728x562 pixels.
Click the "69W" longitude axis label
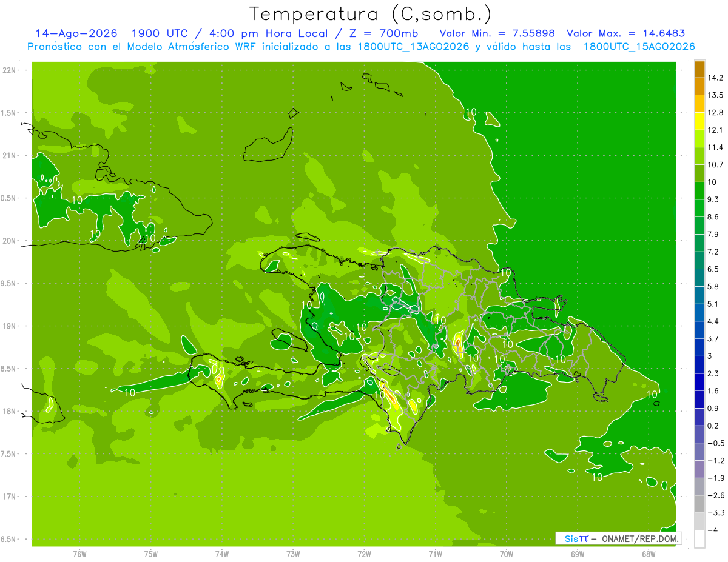pos(578,554)
